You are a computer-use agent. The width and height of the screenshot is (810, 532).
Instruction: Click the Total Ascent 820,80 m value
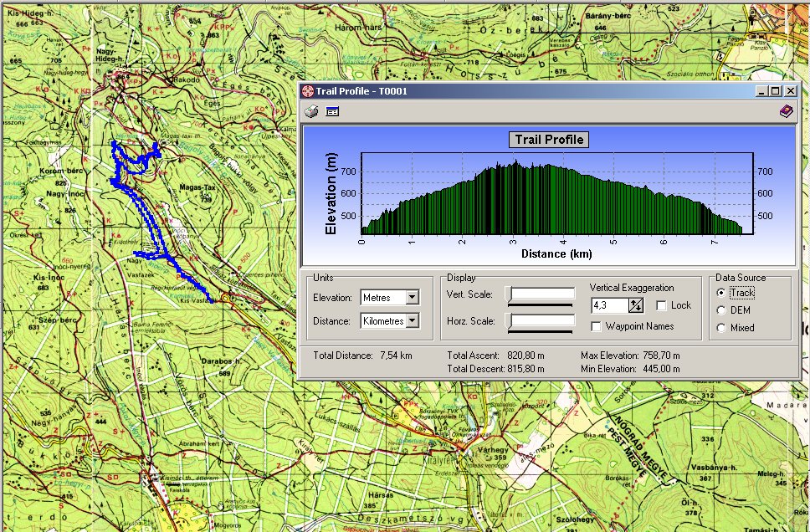click(524, 356)
